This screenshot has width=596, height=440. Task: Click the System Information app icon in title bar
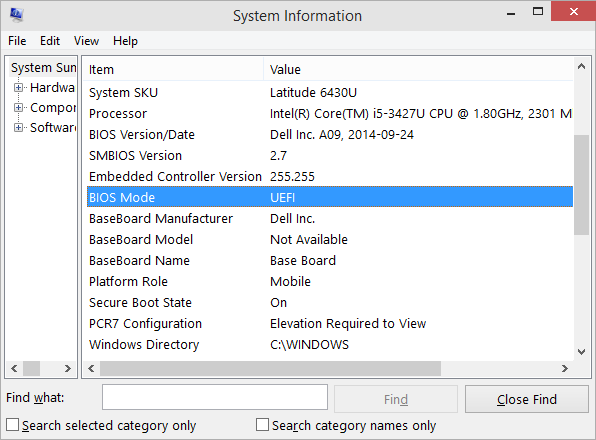pyautogui.click(x=17, y=14)
